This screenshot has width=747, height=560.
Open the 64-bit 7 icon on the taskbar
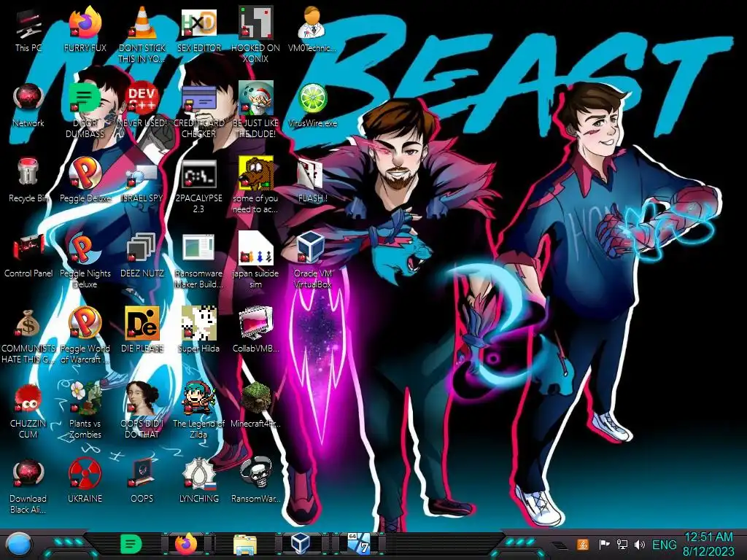(359, 544)
